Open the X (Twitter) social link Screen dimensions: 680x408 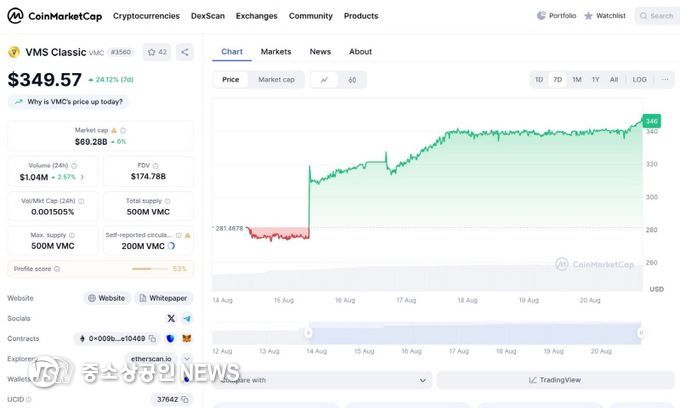(x=171, y=318)
